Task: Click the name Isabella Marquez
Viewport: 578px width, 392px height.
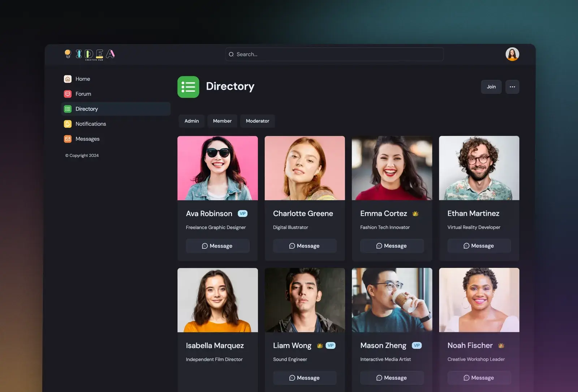Action: point(215,345)
